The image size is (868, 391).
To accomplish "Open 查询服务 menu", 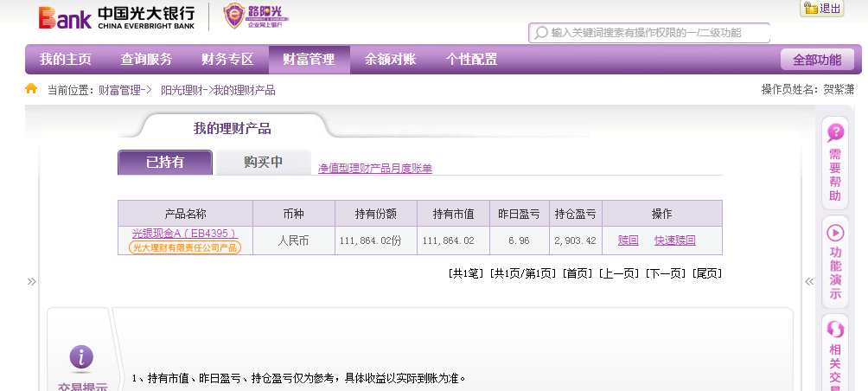I will (x=147, y=60).
